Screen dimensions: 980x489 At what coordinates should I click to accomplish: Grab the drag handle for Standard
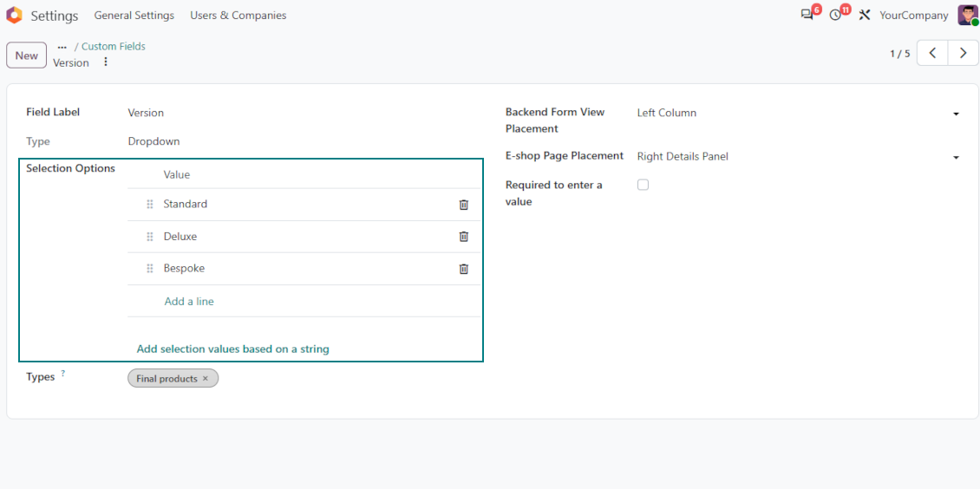[x=150, y=205]
